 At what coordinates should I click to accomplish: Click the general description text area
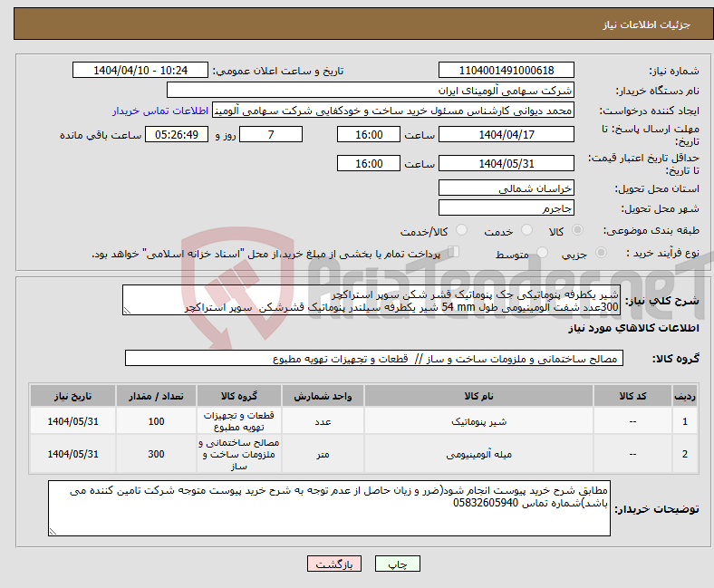[x=371, y=300]
